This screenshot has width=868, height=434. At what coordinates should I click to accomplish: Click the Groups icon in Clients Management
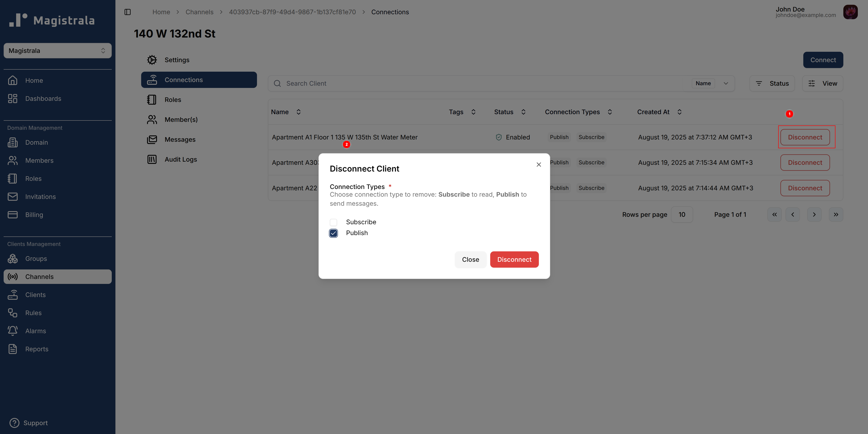click(x=13, y=259)
